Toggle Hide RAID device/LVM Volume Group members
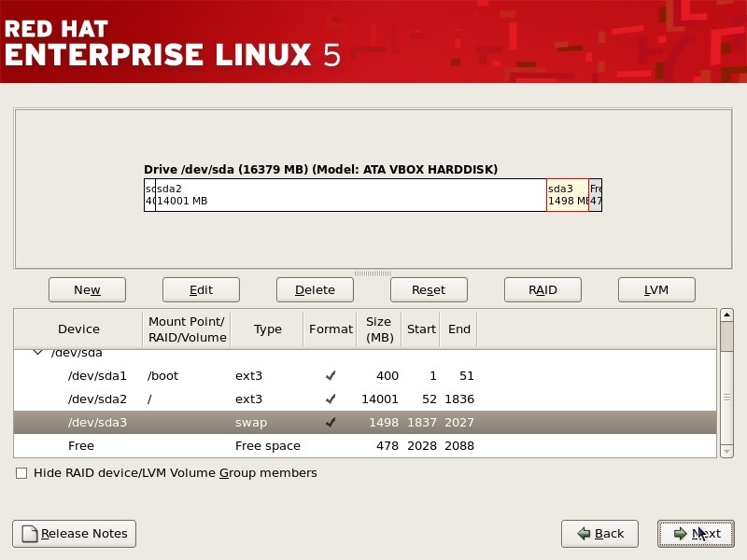The width and height of the screenshot is (747, 560). [21, 473]
